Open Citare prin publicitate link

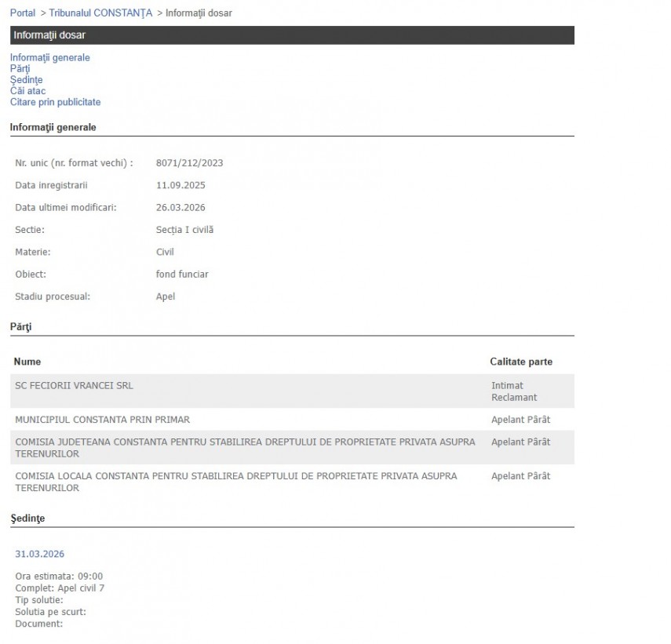[55, 102]
